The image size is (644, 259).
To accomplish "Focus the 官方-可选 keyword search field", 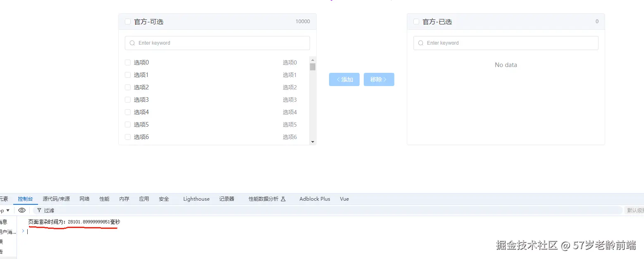I will coord(217,43).
